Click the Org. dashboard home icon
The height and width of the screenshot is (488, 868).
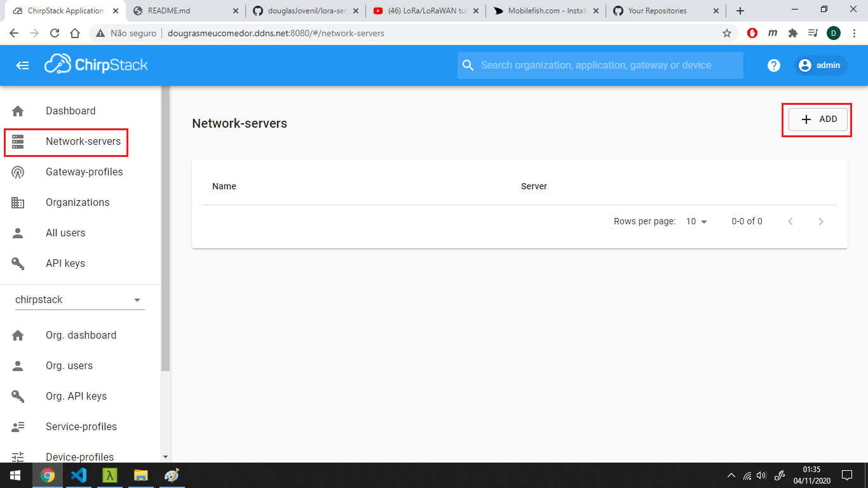coord(18,335)
